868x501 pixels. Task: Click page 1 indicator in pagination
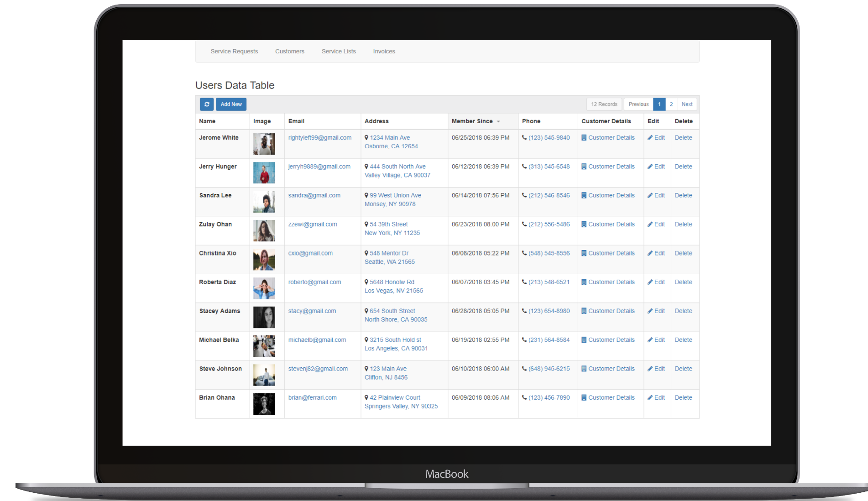click(659, 104)
